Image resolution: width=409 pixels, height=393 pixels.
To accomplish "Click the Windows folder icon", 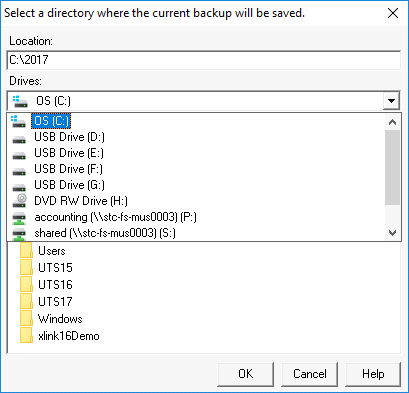I will pos(26,319).
